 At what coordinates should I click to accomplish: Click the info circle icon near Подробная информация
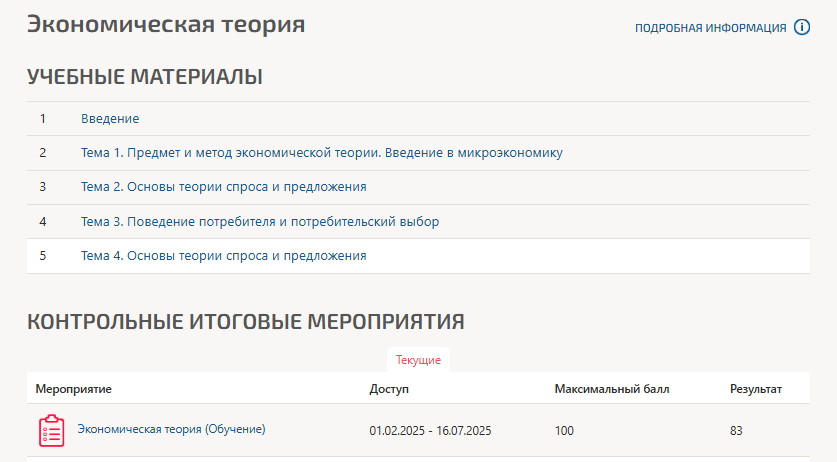click(x=801, y=28)
